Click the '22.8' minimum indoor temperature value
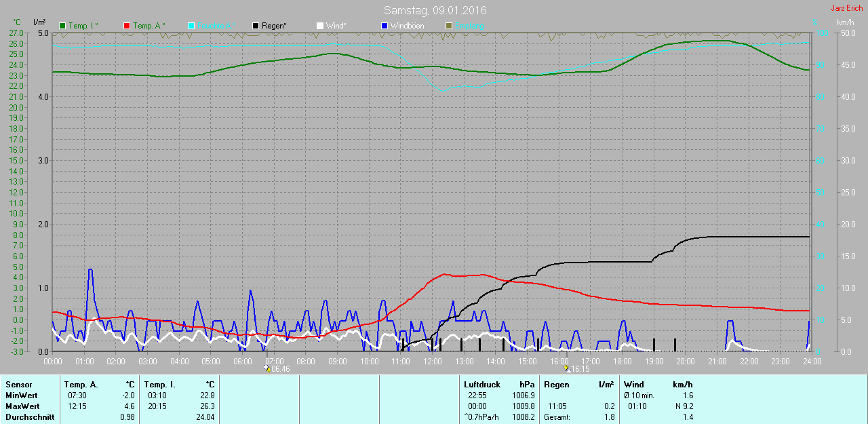The width and height of the screenshot is (868, 424). 208,396
